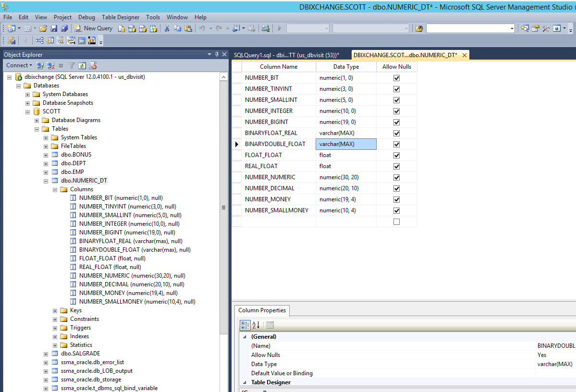Expand the Keys folder
This screenshot has height=392, width=576.
coord(55,311)
